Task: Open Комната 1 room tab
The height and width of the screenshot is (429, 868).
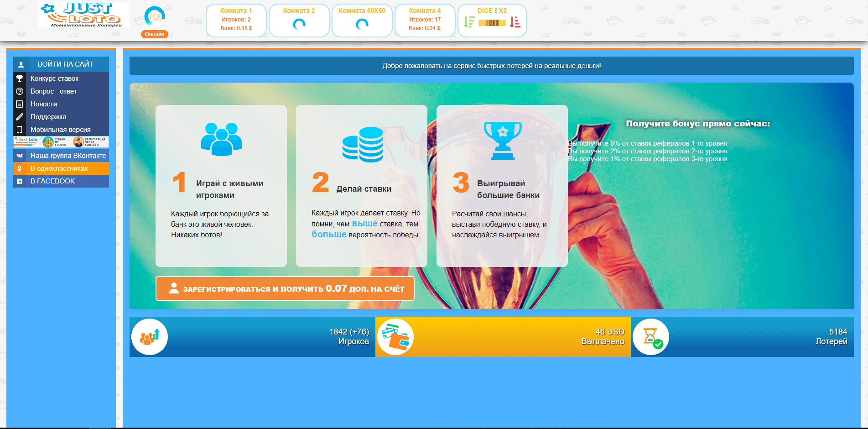Action: (236, 20)
